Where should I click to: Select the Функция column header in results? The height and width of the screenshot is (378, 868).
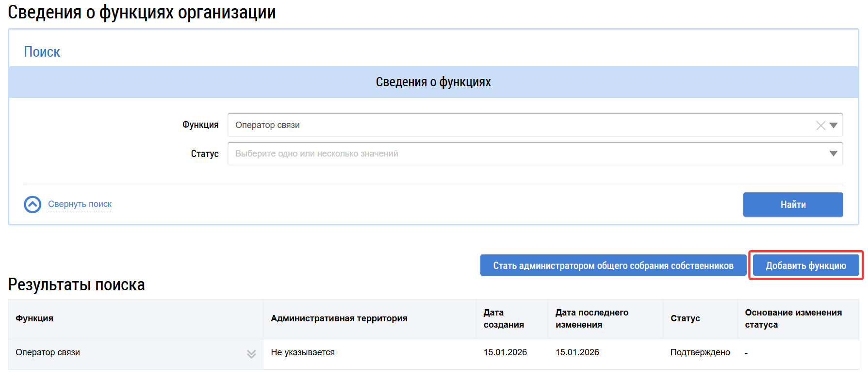pyautogui.click(x=34, y=318)
